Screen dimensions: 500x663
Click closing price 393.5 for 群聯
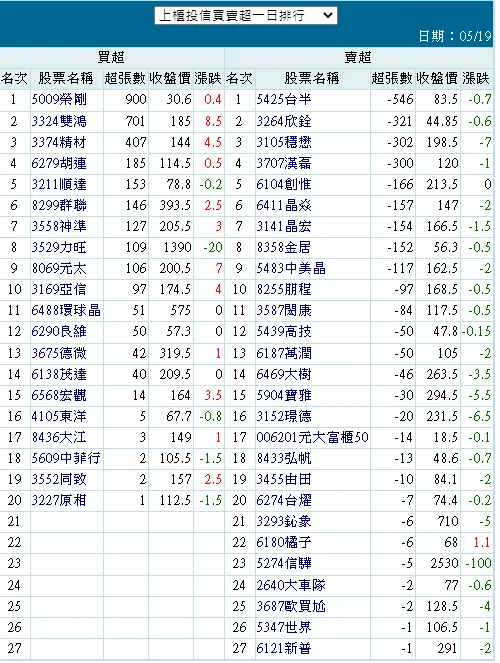pos(175,206)
